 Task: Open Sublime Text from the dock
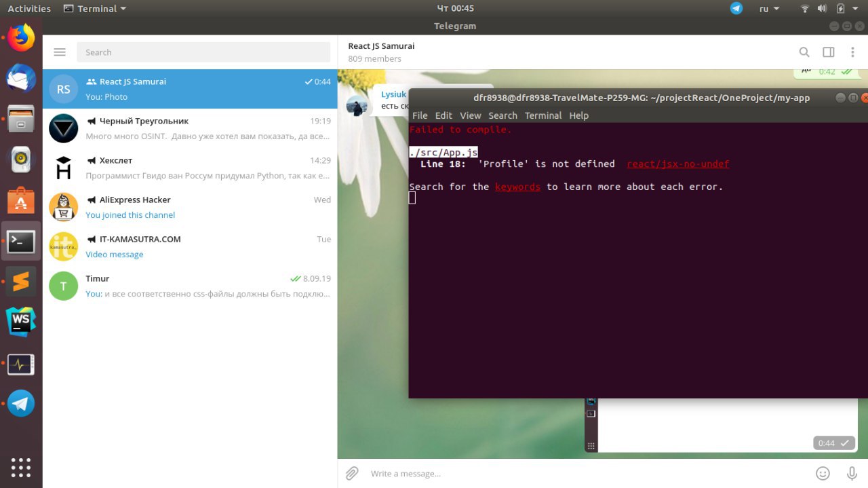[21, 281]
